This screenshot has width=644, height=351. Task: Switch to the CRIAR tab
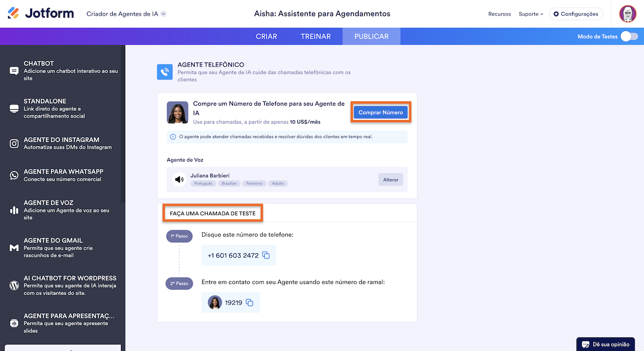(266, 36)
